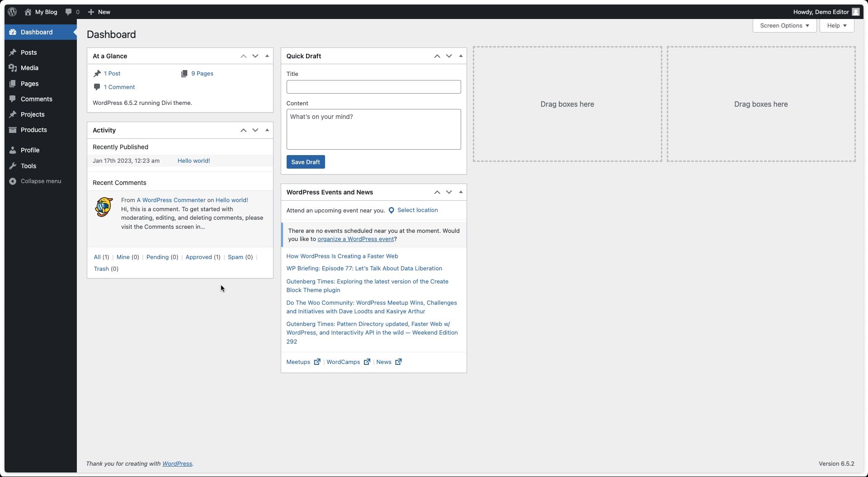Viewport: 868px width, 477px height.
Task: Collapse the At a Glance panel
Action: pyautogui.click(x=267, y=56)
